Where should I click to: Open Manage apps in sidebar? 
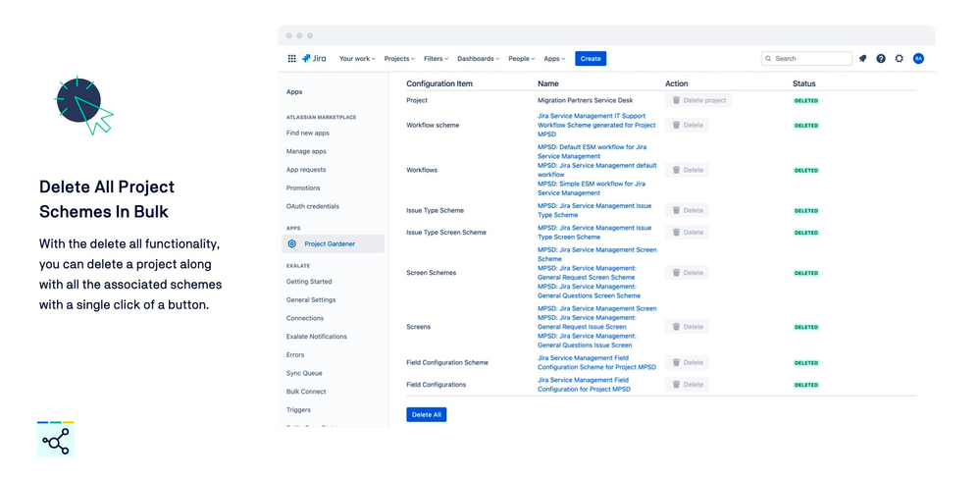click(306, 151)
